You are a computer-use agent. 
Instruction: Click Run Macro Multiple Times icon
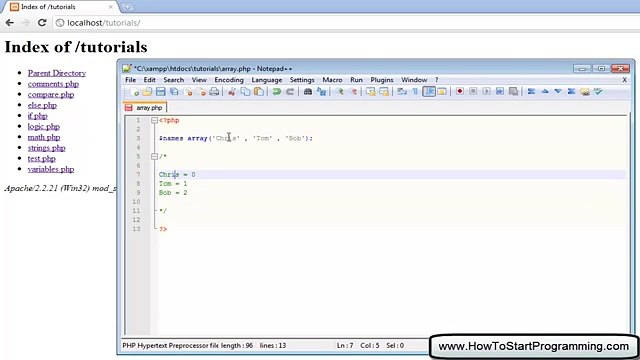pos(500,91)
